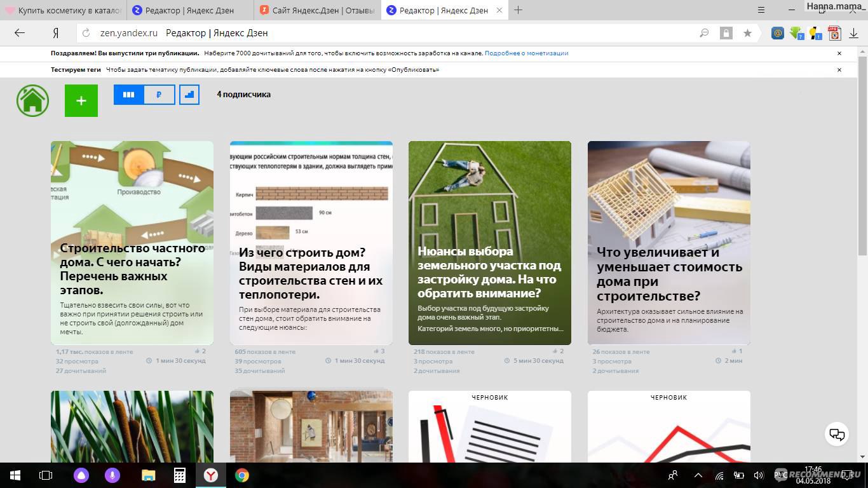
Task: Open the mail '@' extension icon
Action: pos(777,33)
